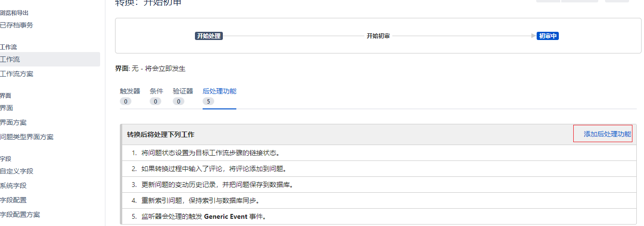The image size is (644, 226).
Task: Select the 后处理功能 tab
Action: pos(219,91)
